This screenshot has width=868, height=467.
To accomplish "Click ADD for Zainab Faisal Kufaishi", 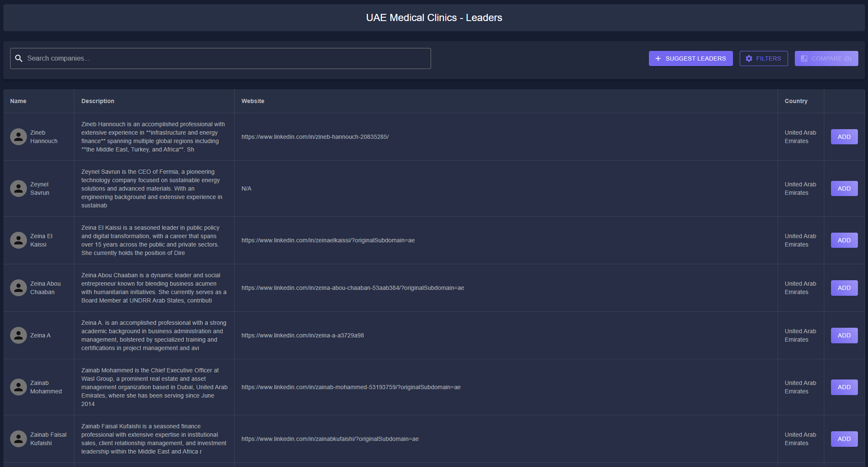I will [844, 439].
